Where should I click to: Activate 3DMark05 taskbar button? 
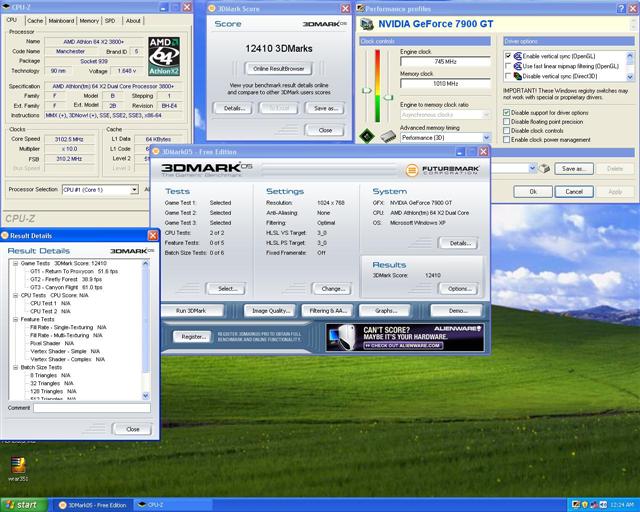point(93,505)
